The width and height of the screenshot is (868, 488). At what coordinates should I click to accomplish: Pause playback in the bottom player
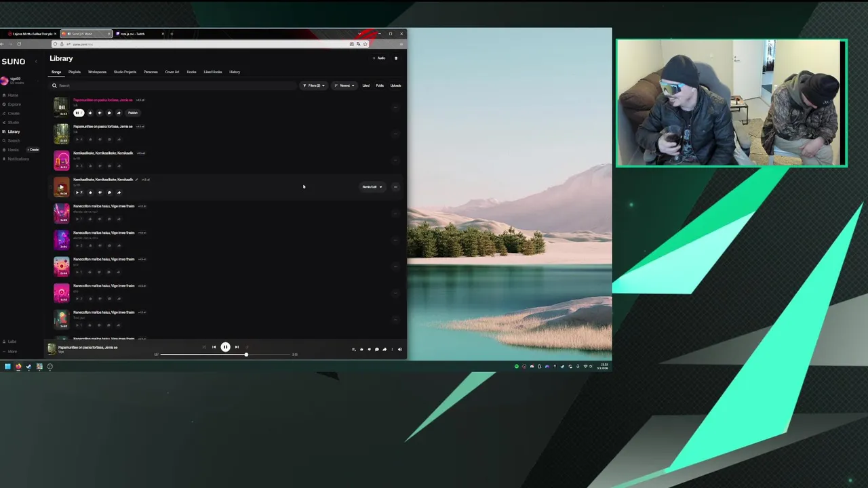225,347
